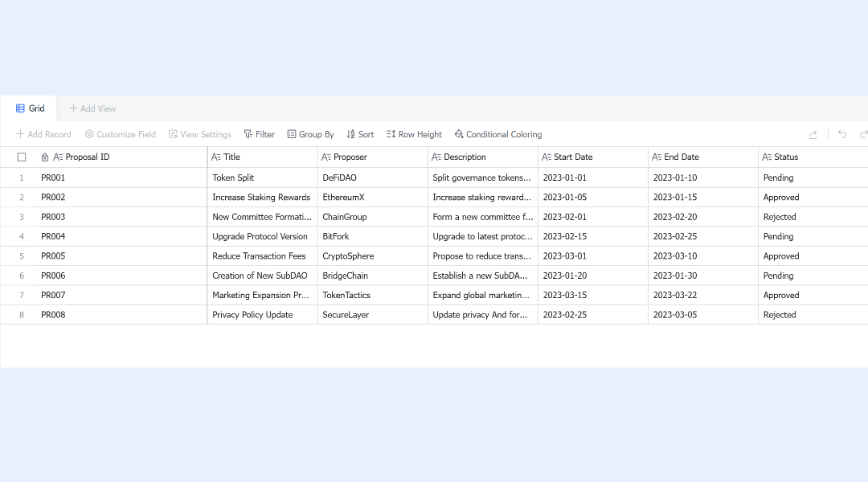Select cell PR007
This screenshot has width=868, height=482.
coord(121,295)
